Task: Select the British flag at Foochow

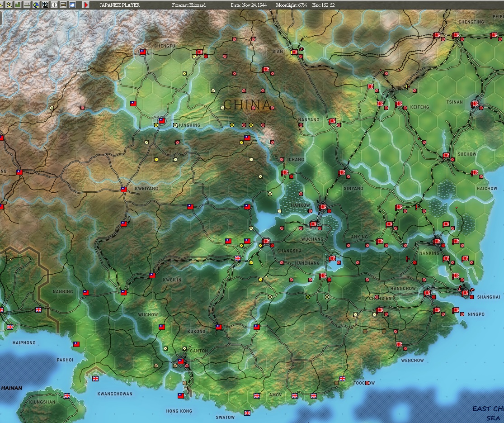Action: [x=342, y=379]
